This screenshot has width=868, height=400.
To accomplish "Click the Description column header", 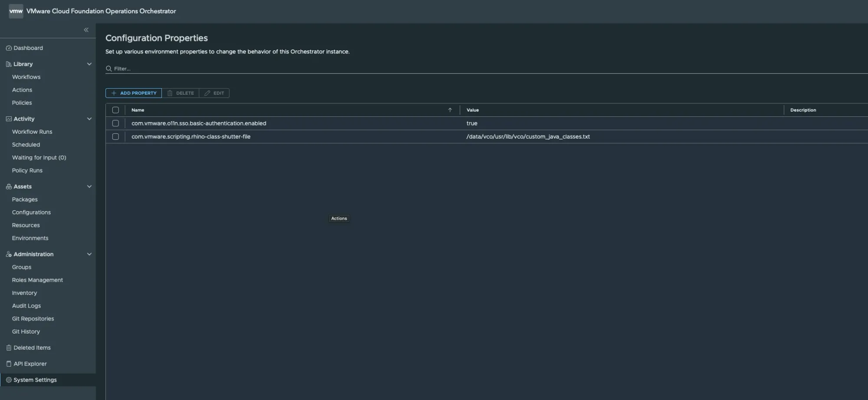I will pyautogui.click(x=803, y=110).
